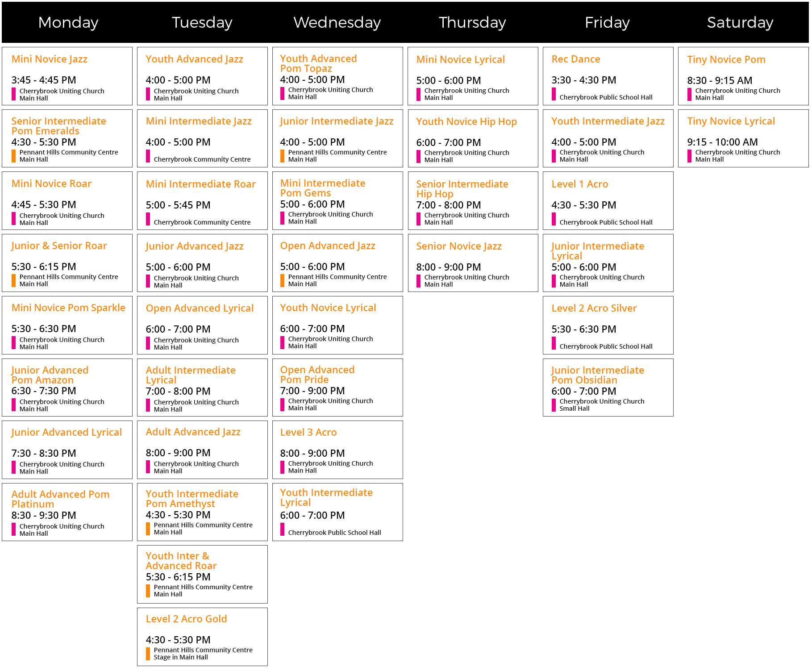Click Adult Intermediate Lyrical title

[x=191, y=375]
